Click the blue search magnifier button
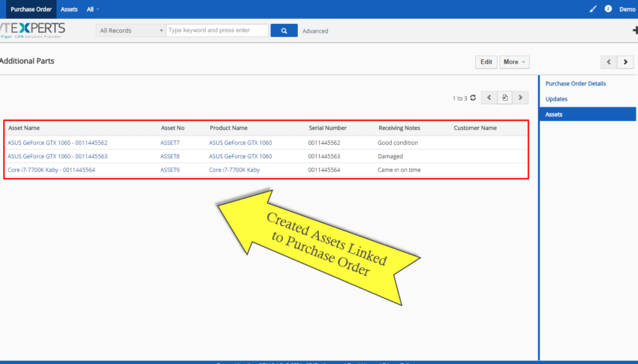638x364 pixels. click(284, 31)
